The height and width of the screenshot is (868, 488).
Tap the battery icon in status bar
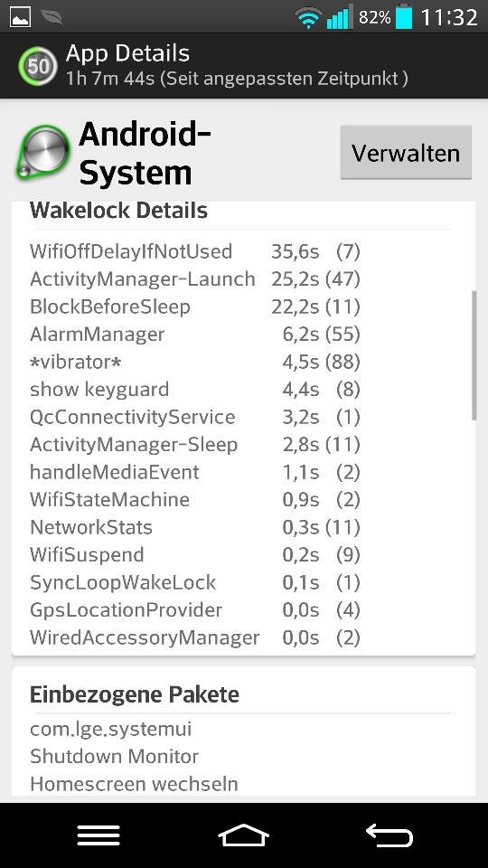click(405, 16)
